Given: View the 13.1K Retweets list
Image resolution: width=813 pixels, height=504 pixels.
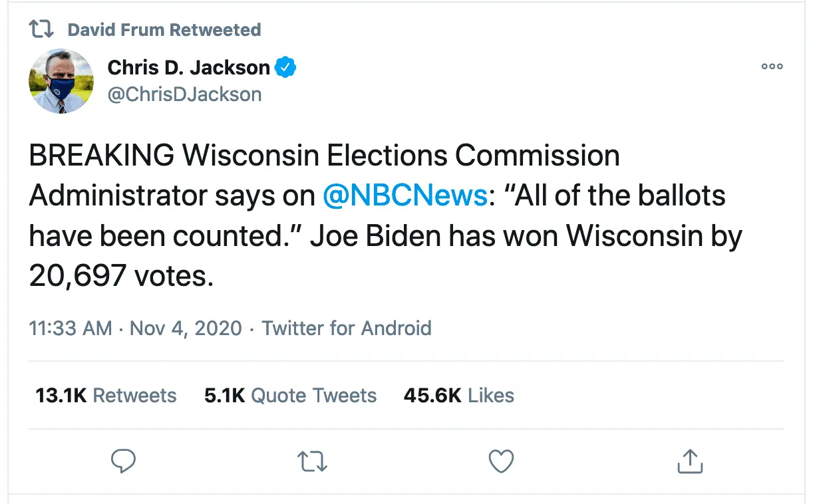Looking at the screenshot, I should [106, 396].
